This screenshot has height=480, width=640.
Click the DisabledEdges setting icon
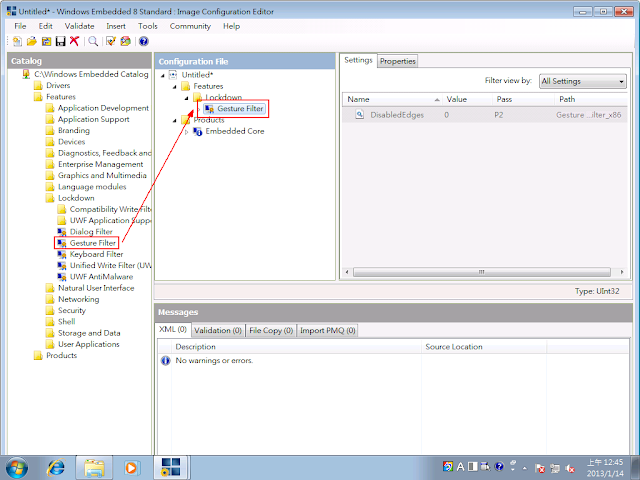[x=359, y=115]
